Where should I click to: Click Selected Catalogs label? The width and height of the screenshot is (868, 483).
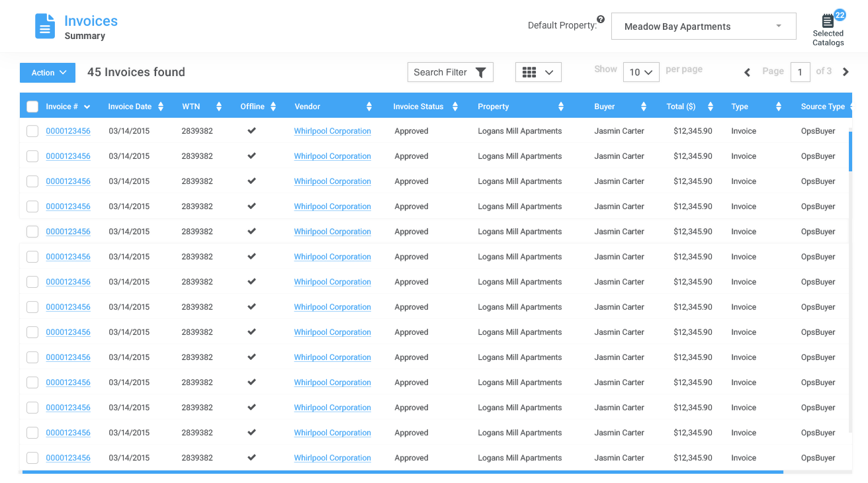828,38
